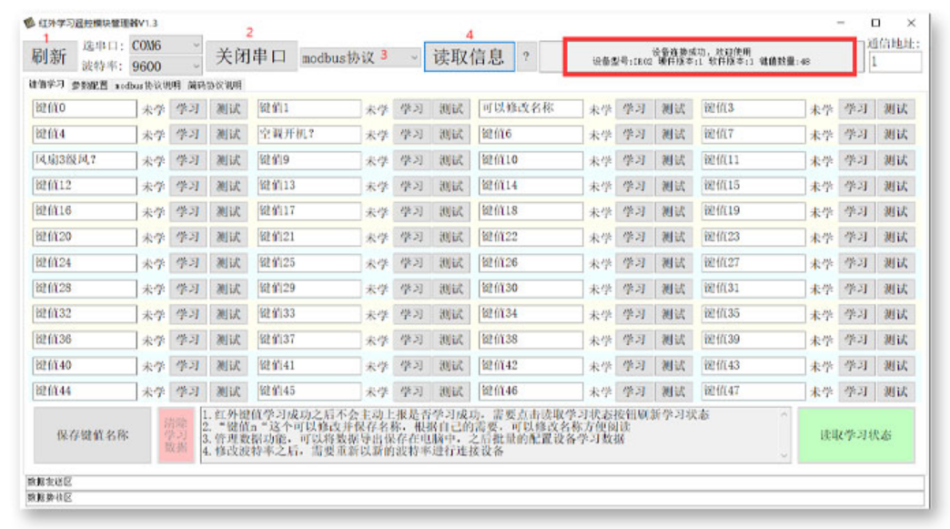Click the 可以修改名称 name field

coord(531,108)
